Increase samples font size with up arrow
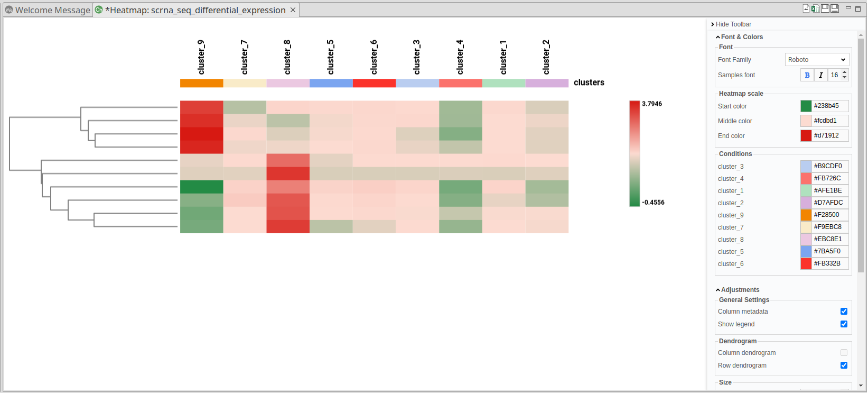 click(845, 72)
